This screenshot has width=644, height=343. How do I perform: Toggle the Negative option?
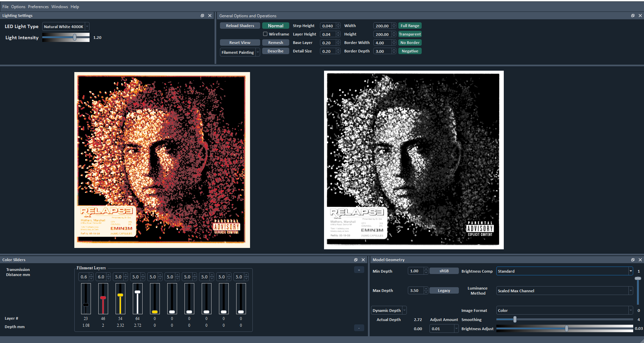(410, 51)
